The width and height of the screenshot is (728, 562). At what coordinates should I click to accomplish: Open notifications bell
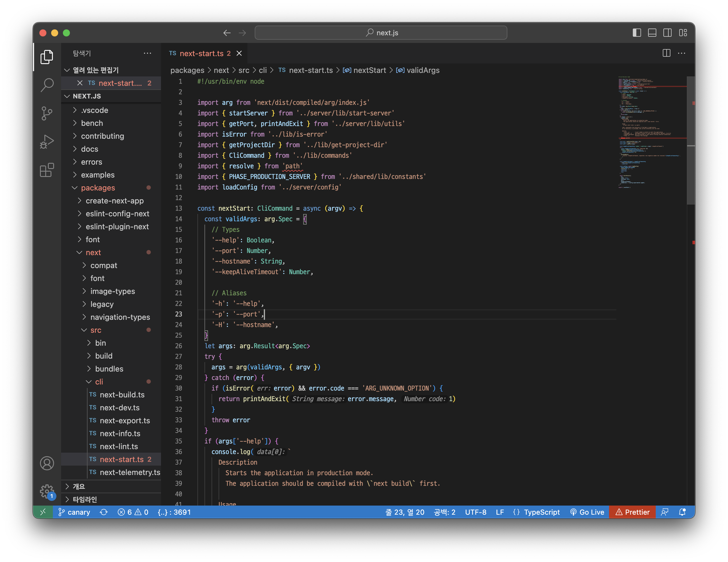[x=682, y=512]
